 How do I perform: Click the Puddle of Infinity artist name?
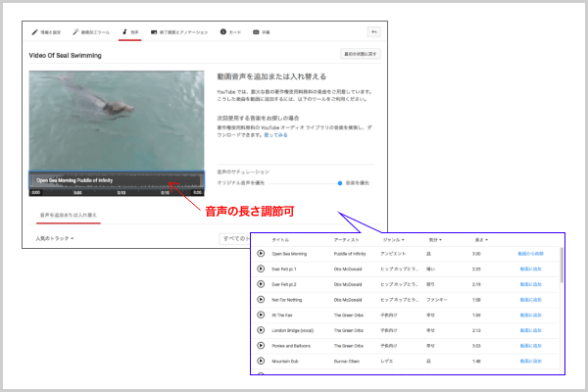tap(350, 254)
